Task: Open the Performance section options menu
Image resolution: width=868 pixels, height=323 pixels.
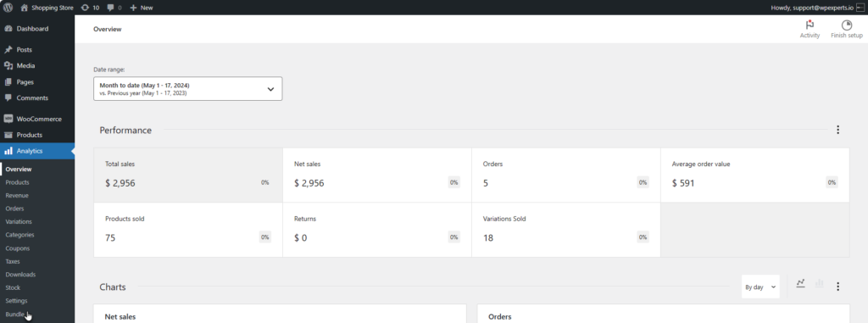Action: [837, 130]
